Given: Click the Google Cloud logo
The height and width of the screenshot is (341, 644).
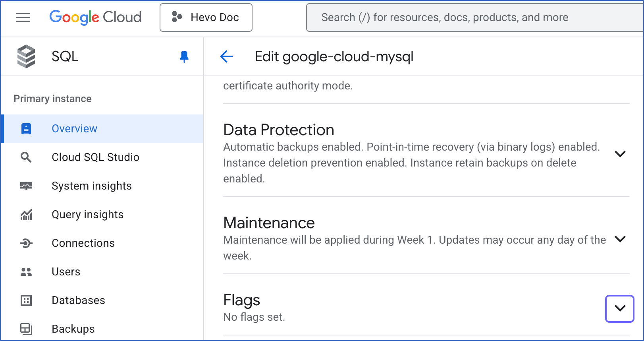Looking at the screenshot, I should pyautogui.click(x=95, y=17).
